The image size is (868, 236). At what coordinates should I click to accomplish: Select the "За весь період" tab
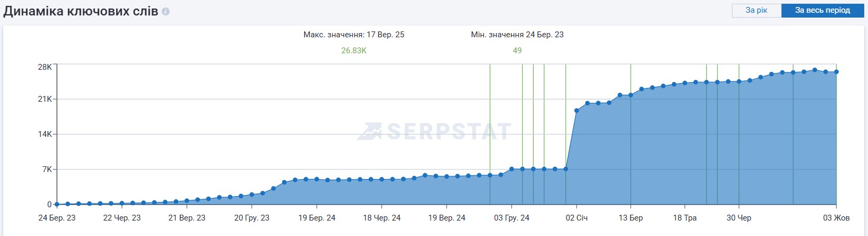(822, 11)
